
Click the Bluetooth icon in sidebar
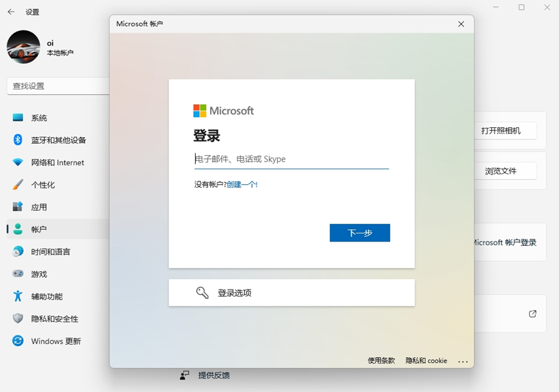18,139
